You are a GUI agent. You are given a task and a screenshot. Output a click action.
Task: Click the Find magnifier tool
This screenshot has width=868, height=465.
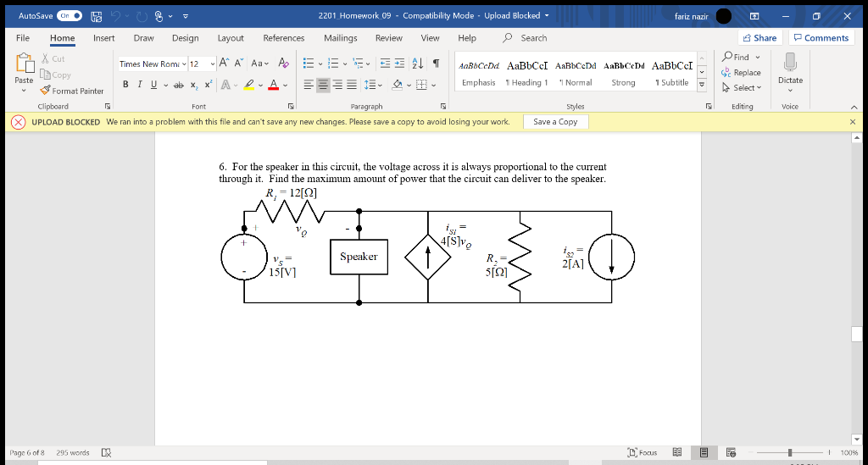(736, 57)
